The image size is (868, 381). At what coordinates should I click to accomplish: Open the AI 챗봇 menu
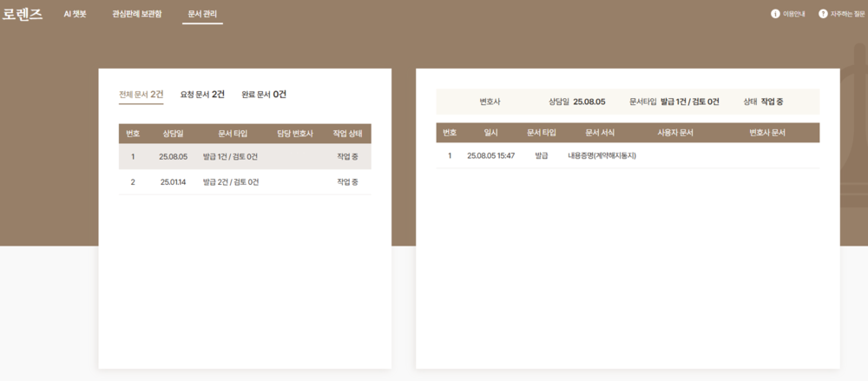75,14
